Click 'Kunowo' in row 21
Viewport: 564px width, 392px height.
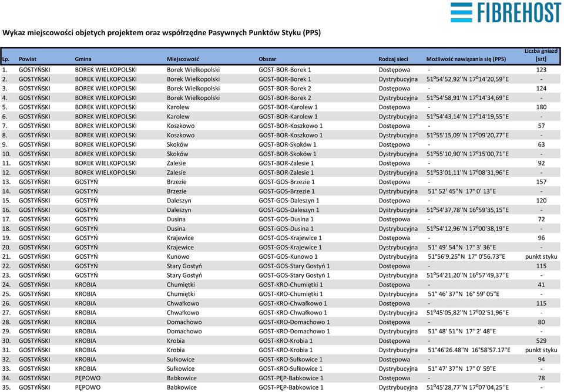coord(178,256)
